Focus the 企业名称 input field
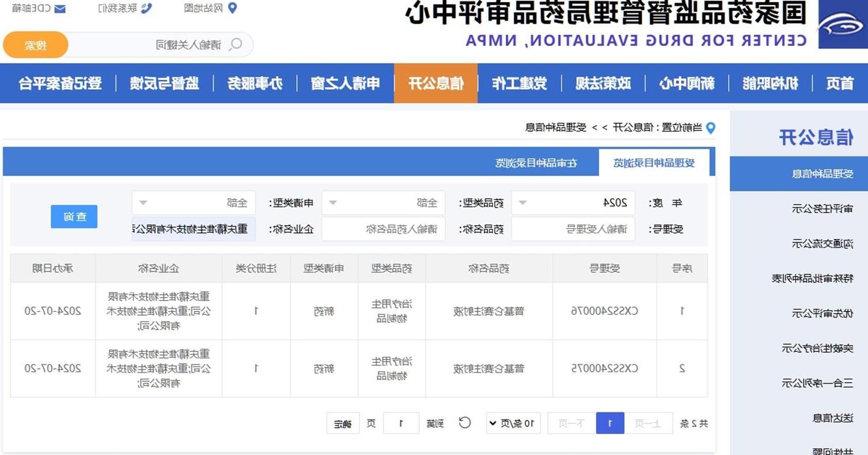This screenshot has width=868, height=455. pos(193,229)
